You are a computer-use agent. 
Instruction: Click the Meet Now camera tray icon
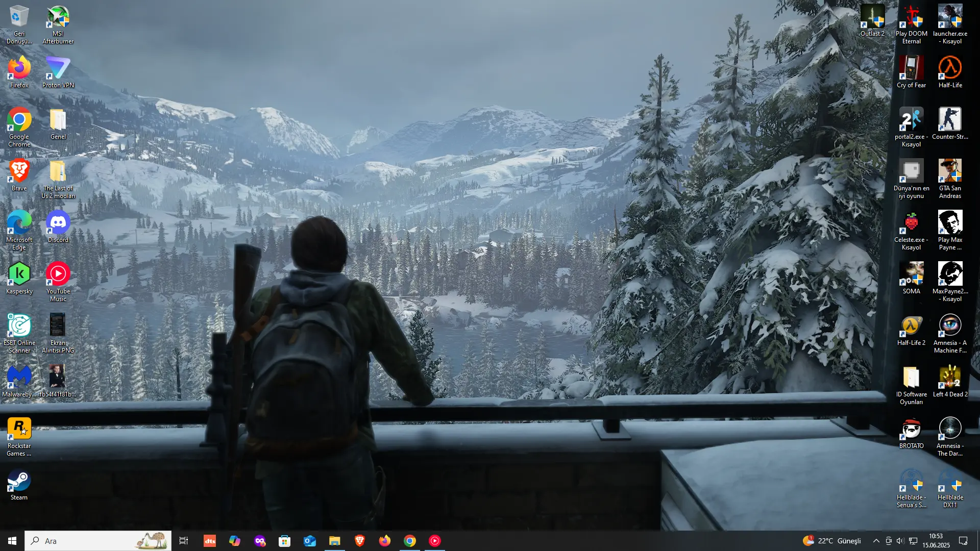[889, 541]
